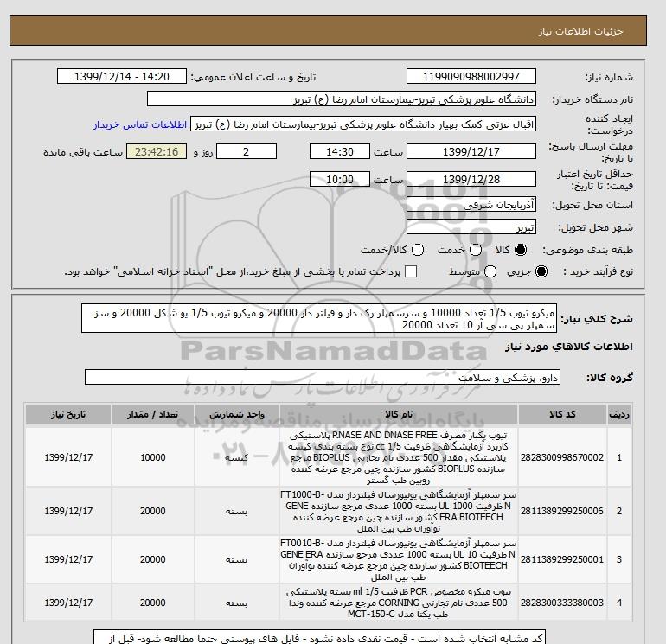The image size is (666, 644).
Task: Select the کالا/خدمت category radio button
Action: pos(418,250)
